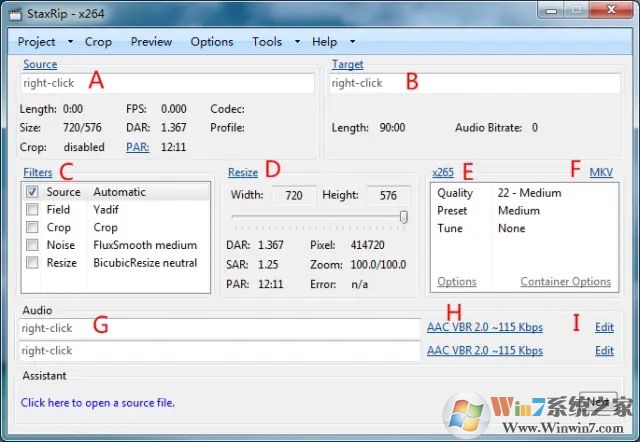
Task: Enable the Noise FluxSmooth filter checkbox
Action: point(32,245)
